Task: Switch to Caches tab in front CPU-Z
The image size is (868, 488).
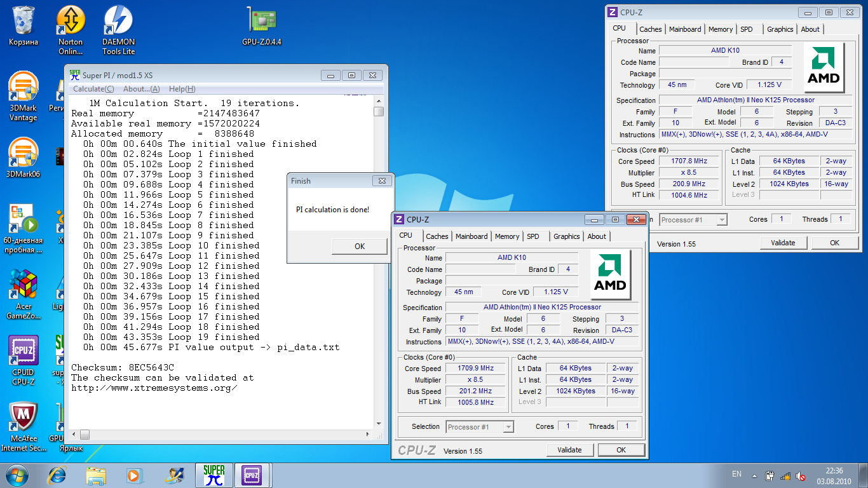Action: [x=437, y=236]
